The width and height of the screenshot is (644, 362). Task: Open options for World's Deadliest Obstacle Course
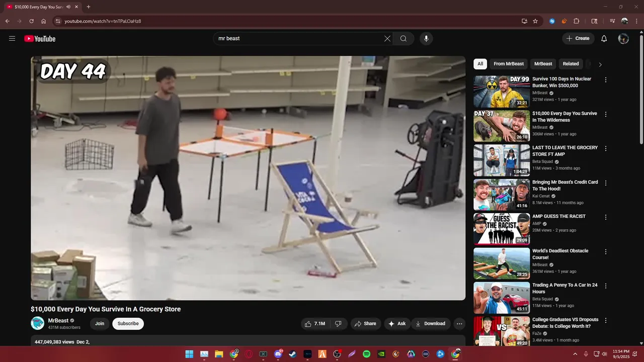(x=606, y=252)
